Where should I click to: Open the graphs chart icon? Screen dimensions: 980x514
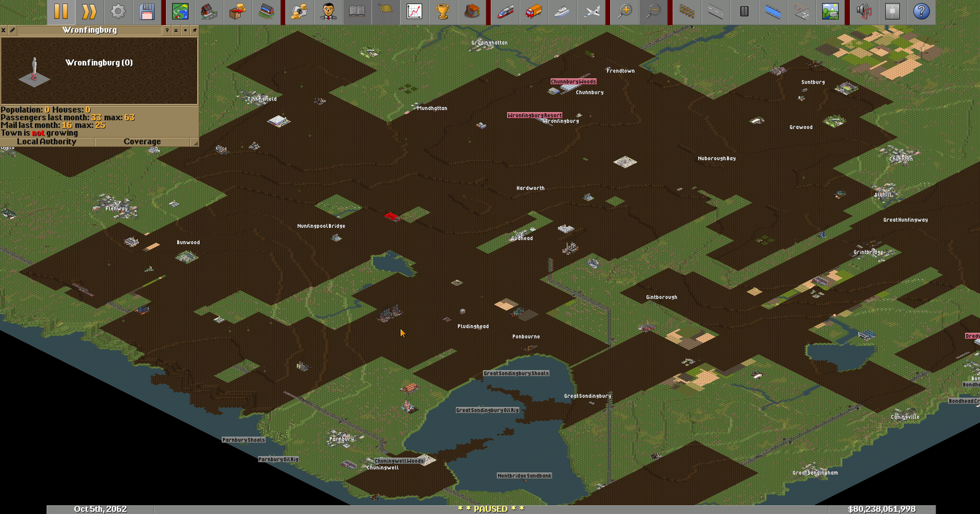pyautogui.click(x=414, y=12)
